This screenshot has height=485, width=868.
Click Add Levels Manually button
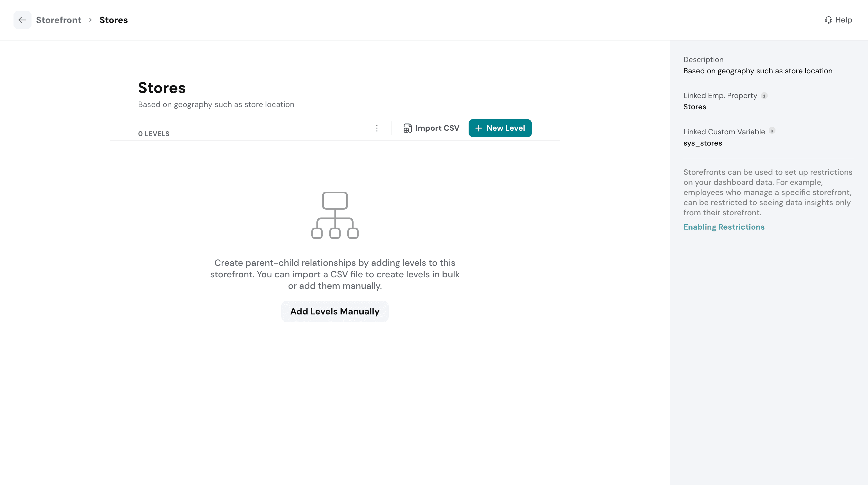pyautogui.click(x=335, y=311)
